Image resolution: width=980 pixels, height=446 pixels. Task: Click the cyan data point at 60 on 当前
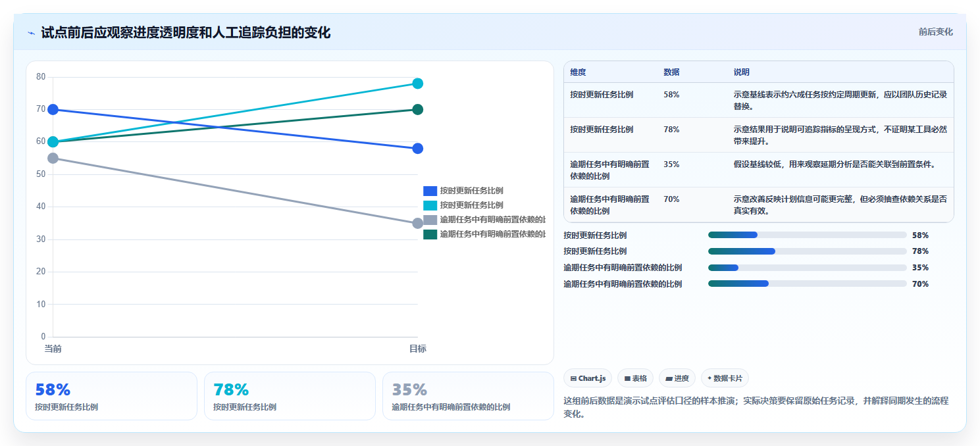click(53, 142)
